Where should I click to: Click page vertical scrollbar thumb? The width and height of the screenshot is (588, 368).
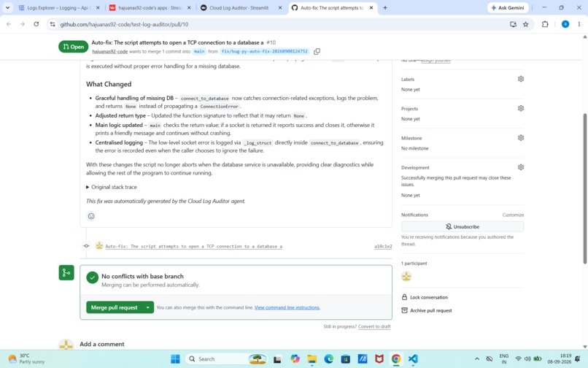pos(584,188)
